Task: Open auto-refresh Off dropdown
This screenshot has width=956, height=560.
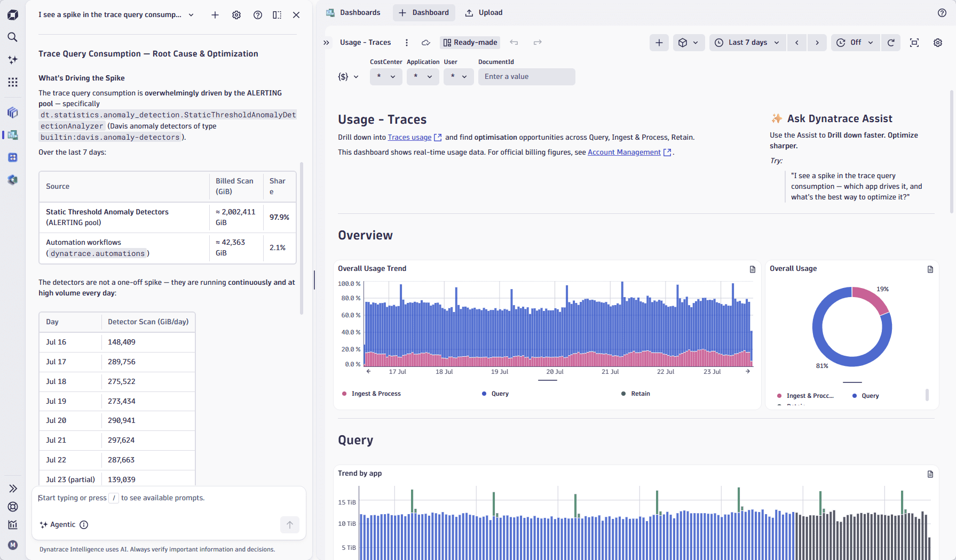Action: (855, 43)
